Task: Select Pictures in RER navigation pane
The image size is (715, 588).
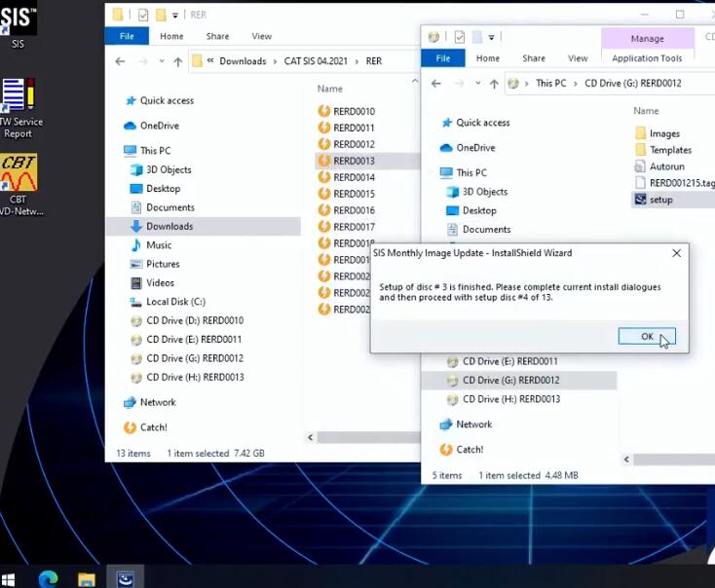Action: click(x=163, y=264)
